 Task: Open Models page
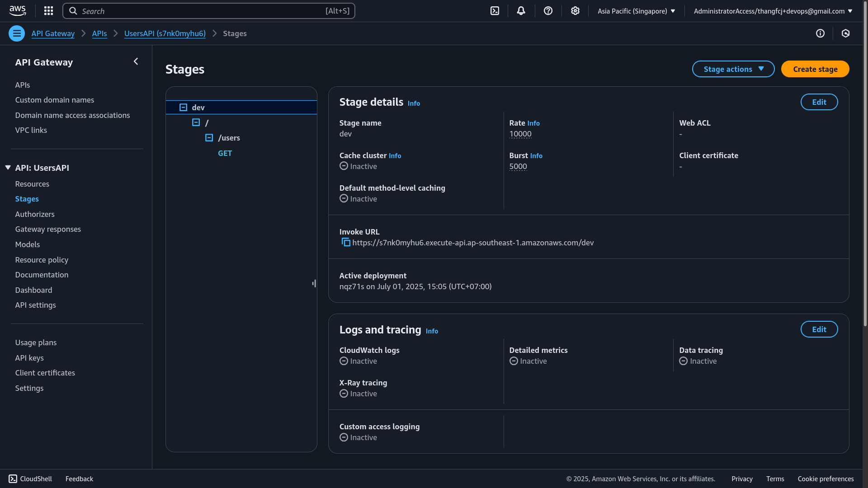[28, 244]
